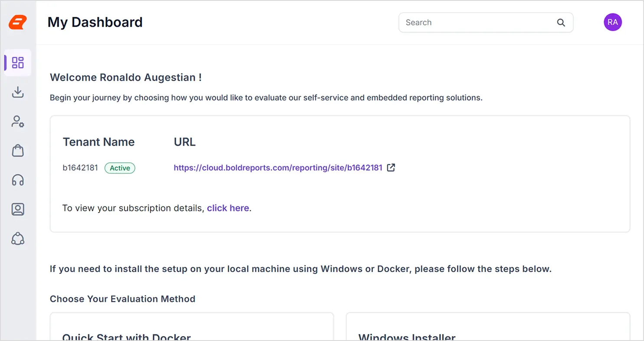Click the search magnifier icon
The height and width of the screenshot is (341, 644).
[561, 23]
